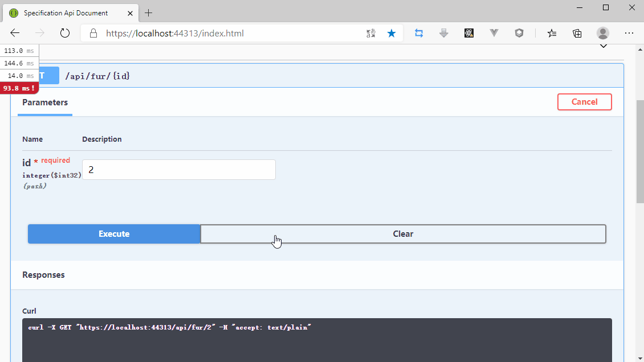Open the Favorites list icon
Viewport: 644px width, 362px height.
[x=552, y=34]
